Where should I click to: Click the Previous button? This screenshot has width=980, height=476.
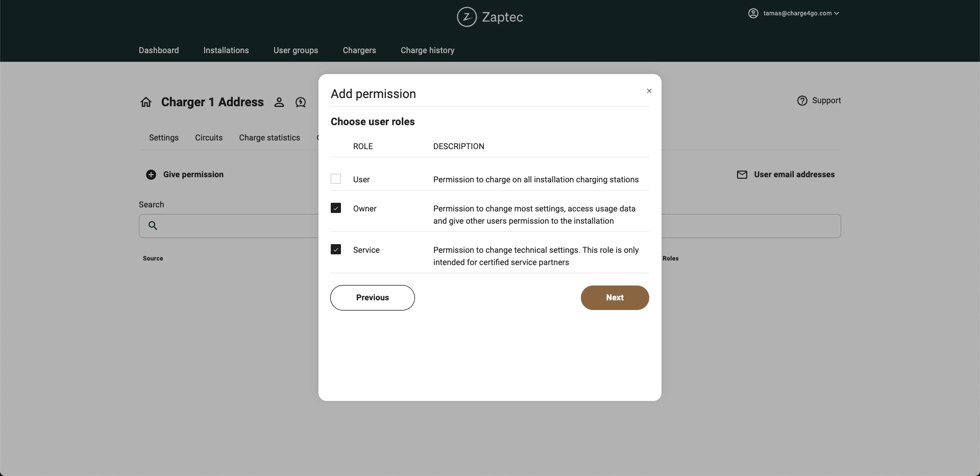373,298
